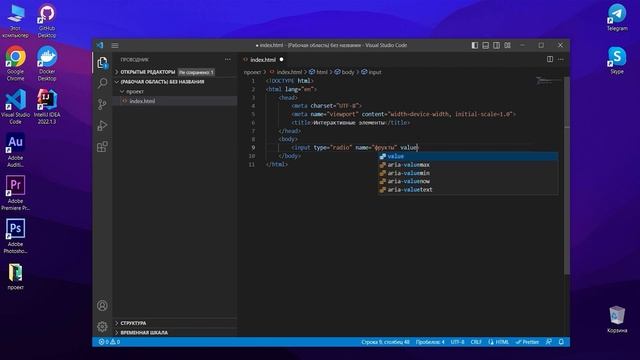Open Google Chrome desktop shortcut
Image resolution: width=640 pixels, height=360 pixels.
pyautogui.click(x=16, y=63)
